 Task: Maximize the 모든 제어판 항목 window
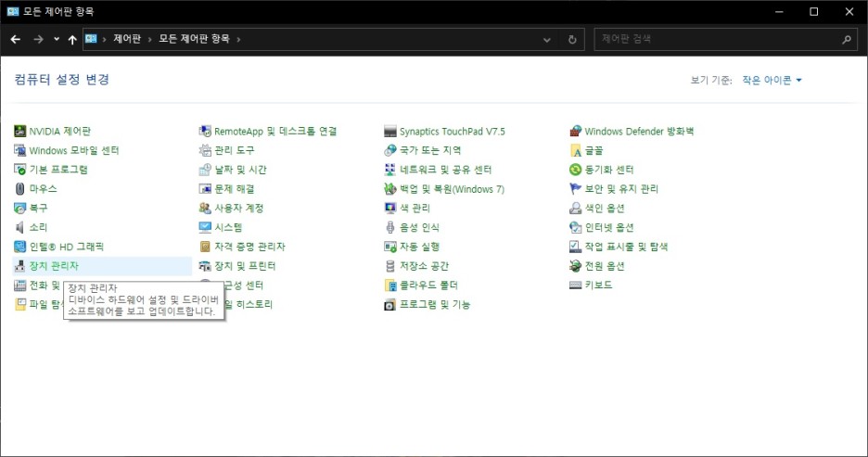tap(814, 12)
